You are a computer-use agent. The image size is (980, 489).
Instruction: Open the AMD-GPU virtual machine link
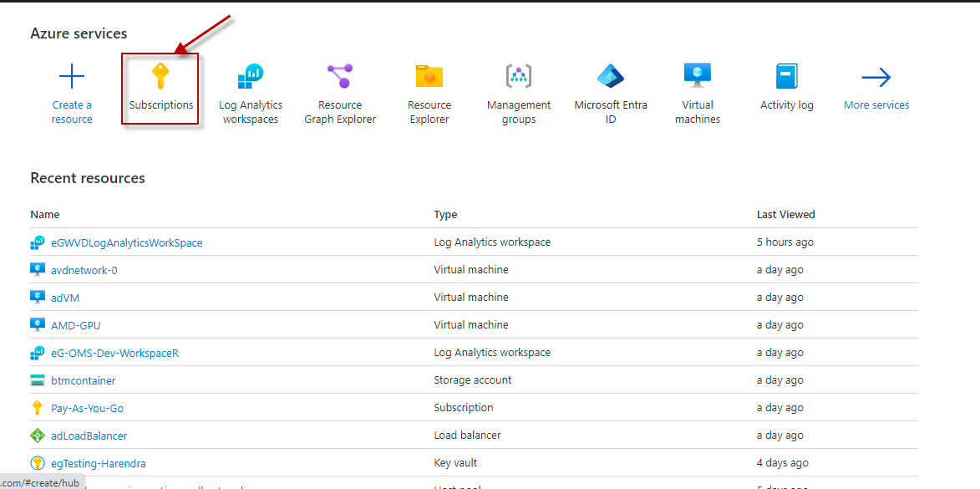(76, 325)
